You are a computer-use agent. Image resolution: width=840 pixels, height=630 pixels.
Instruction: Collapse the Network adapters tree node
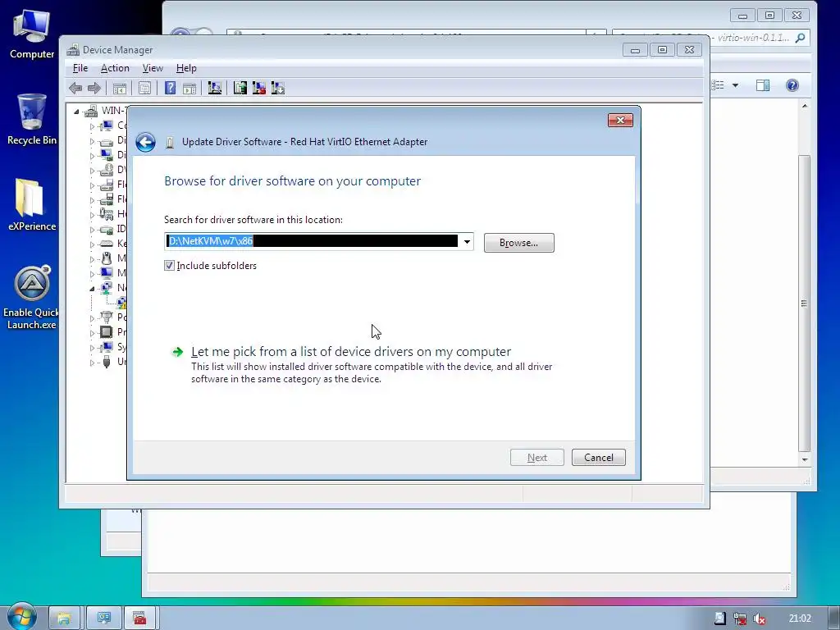coord(92,288)
